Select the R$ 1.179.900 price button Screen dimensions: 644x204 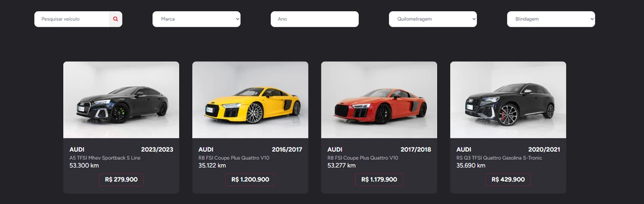click(x=379, y=179)
